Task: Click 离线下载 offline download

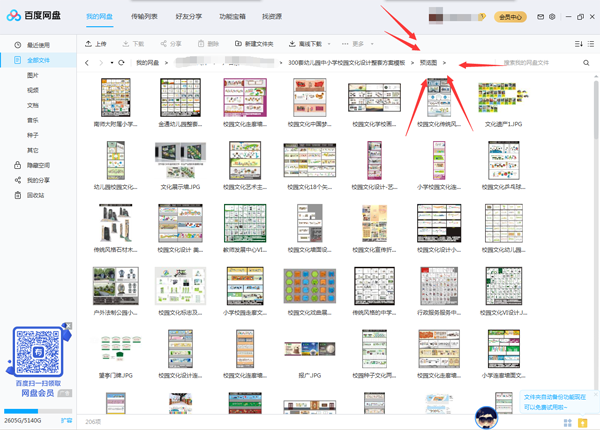Action: pos(305,44)
